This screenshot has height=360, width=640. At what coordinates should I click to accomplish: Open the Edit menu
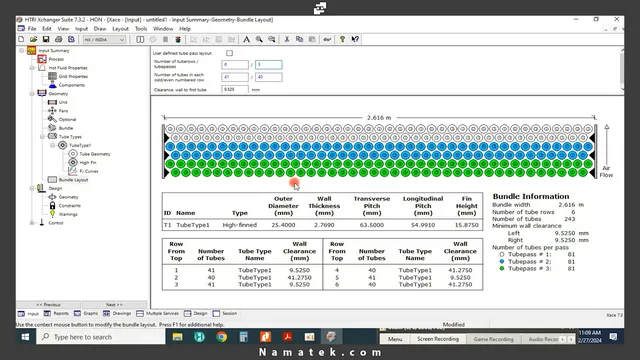click(x=47, y=29)
